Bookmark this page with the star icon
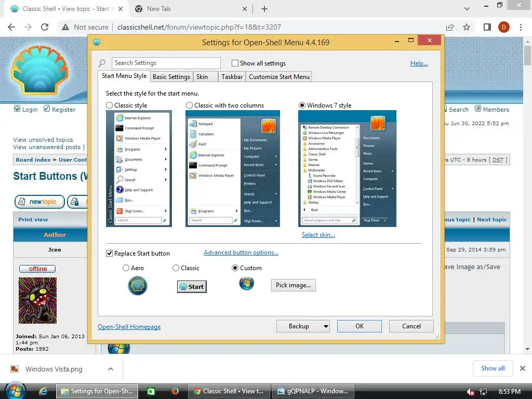532x399 pixels. [x=467, y=27]
